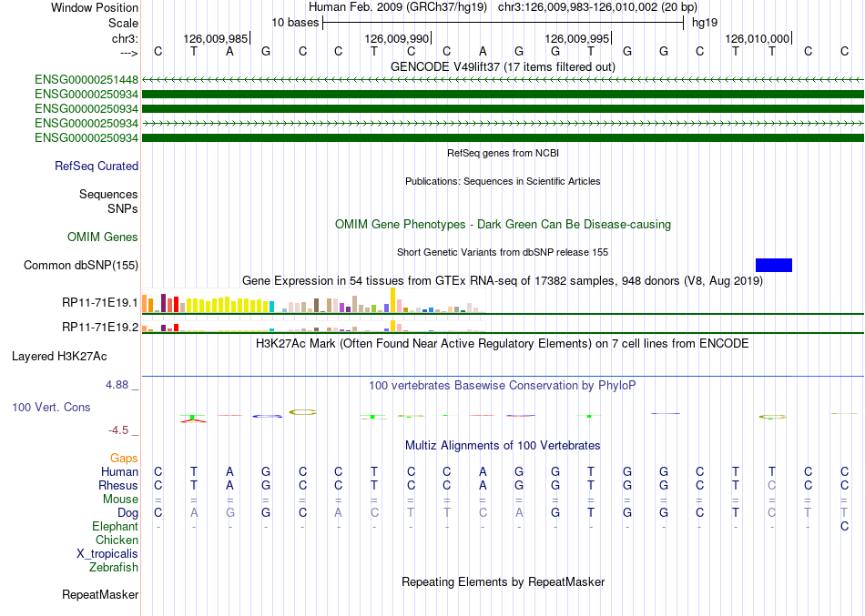Click the 10 bases scale bar
This screenshot has height=616, width=865.
coord(504,23)
